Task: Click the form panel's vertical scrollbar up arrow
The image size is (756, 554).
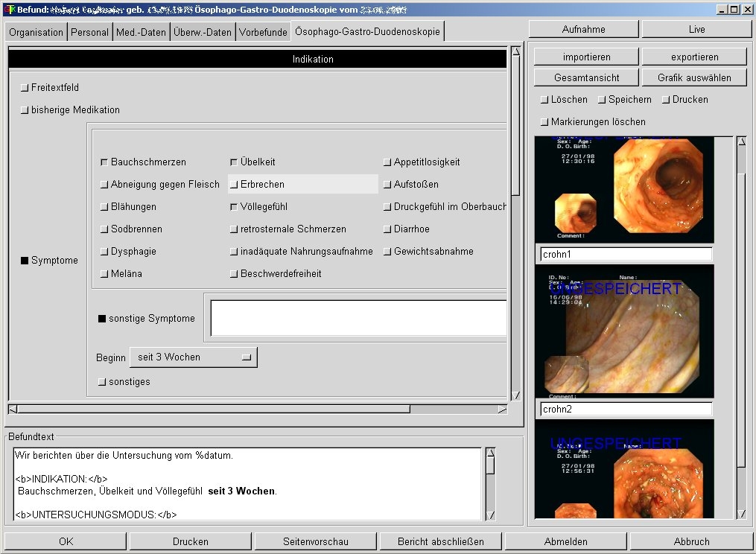Action: tap(515, 51)
